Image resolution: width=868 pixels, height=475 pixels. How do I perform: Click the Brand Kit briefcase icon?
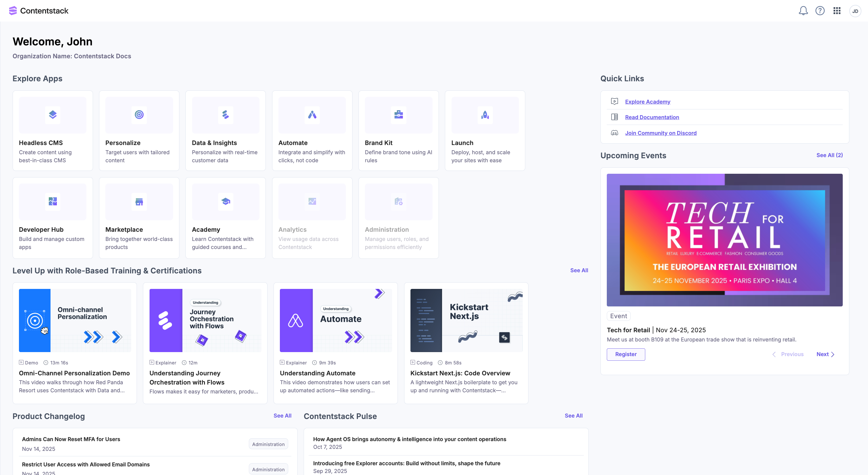(398, 115)
